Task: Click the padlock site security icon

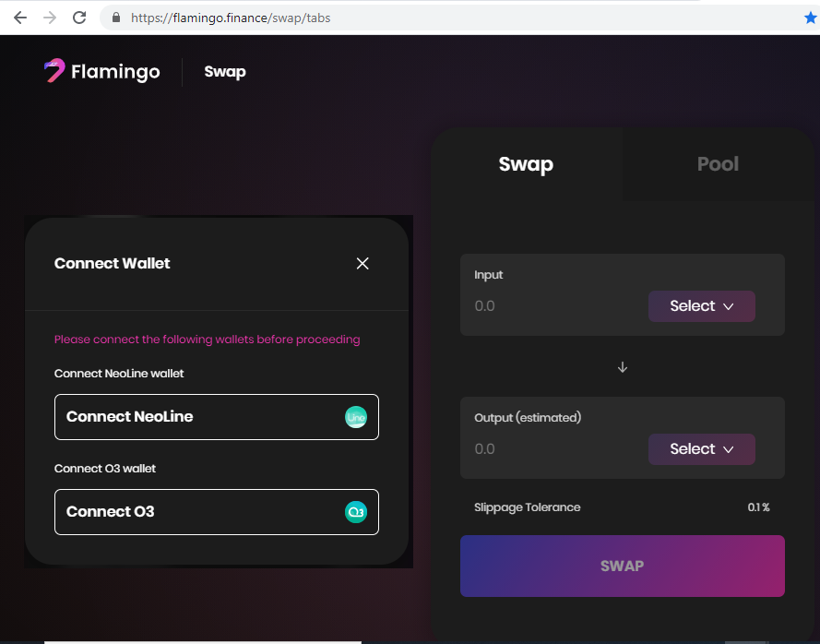Action: point(116,18)
